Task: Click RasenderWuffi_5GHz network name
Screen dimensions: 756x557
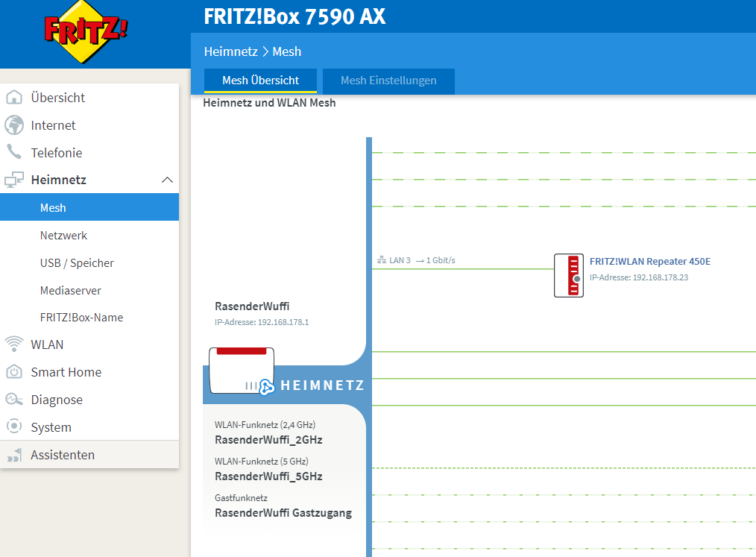Action: pos(268,476)
